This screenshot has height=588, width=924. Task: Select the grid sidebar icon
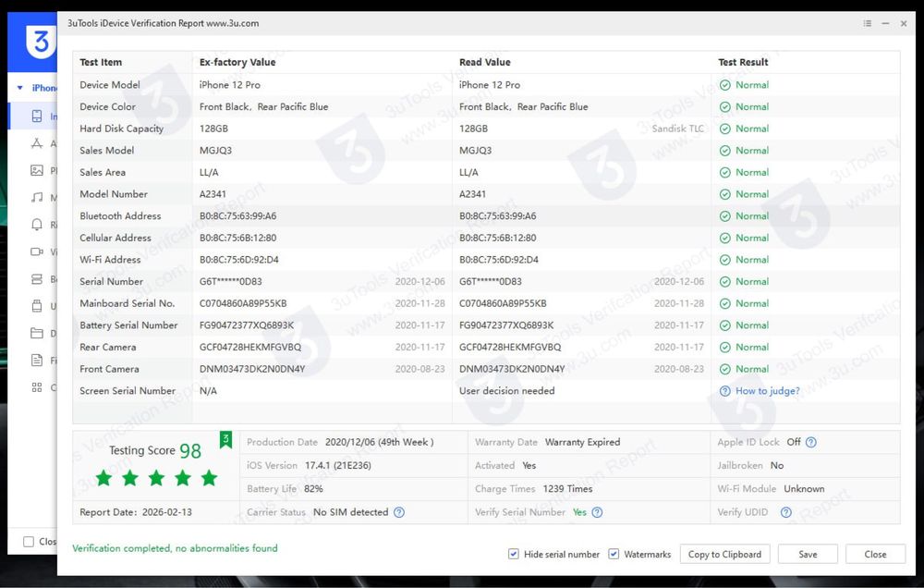37,387
